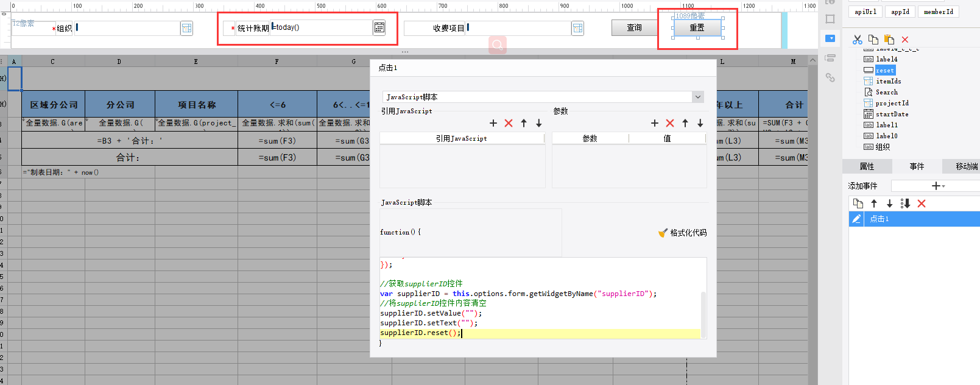This screenshot has width=980, height=385.
Task: Open the 收费项目 field selector icon
Action: click(578, 28)
